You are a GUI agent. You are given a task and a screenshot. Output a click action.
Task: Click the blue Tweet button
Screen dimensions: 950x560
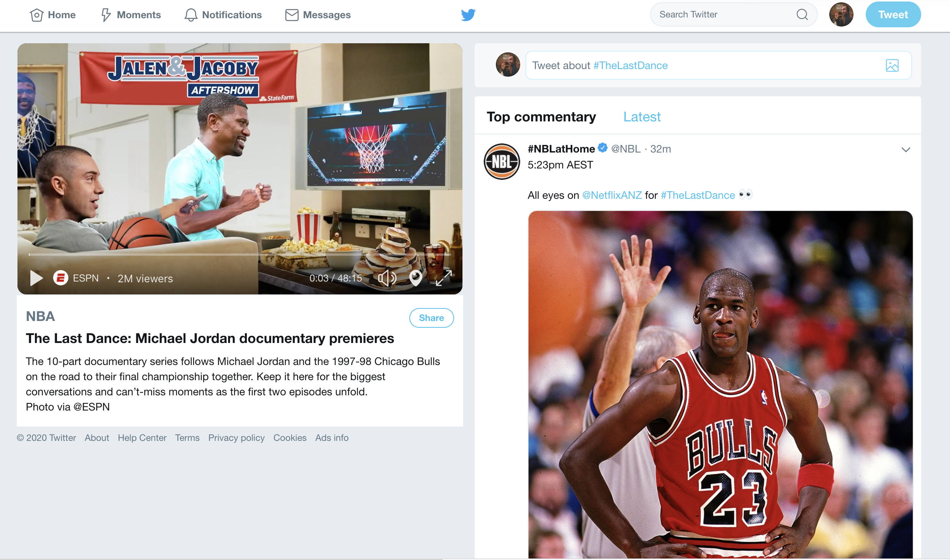pyautogui.click(x=893, y=14)
